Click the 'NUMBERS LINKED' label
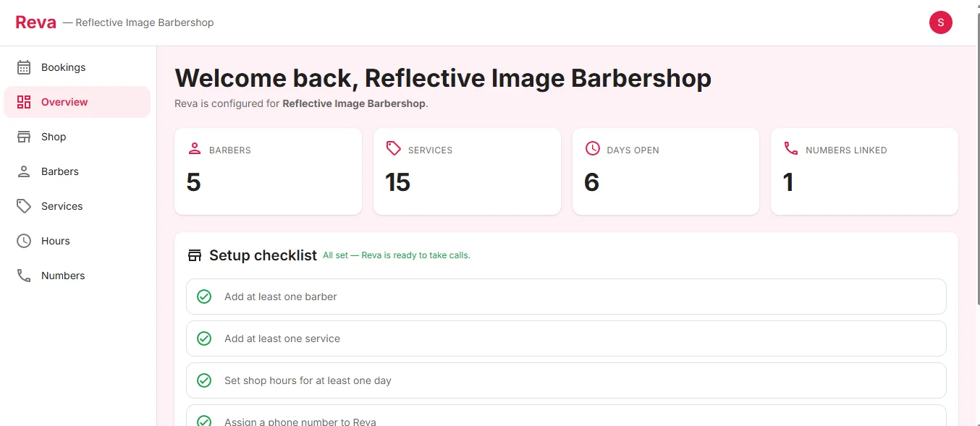Screen dimensions: 980x426 [846, 150]
